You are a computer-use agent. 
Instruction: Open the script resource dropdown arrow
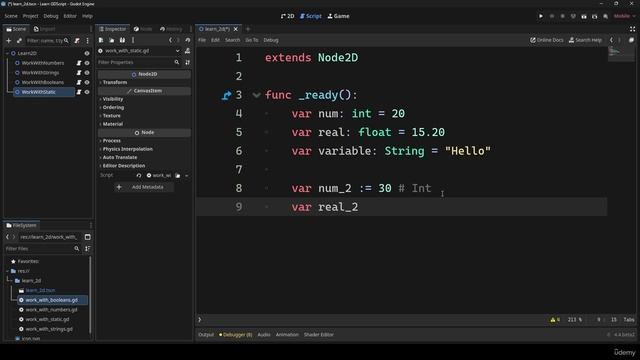187,176
